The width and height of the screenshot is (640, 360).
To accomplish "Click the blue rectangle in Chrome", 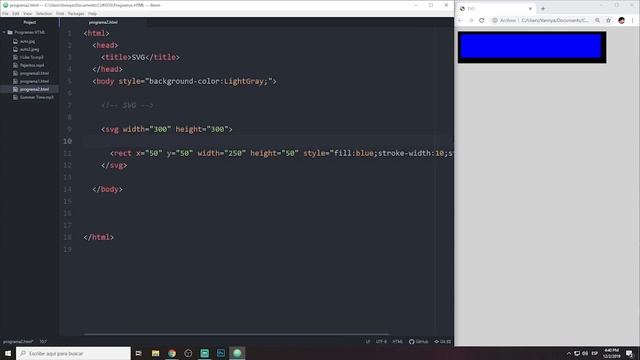I will [x=531, y=47].
